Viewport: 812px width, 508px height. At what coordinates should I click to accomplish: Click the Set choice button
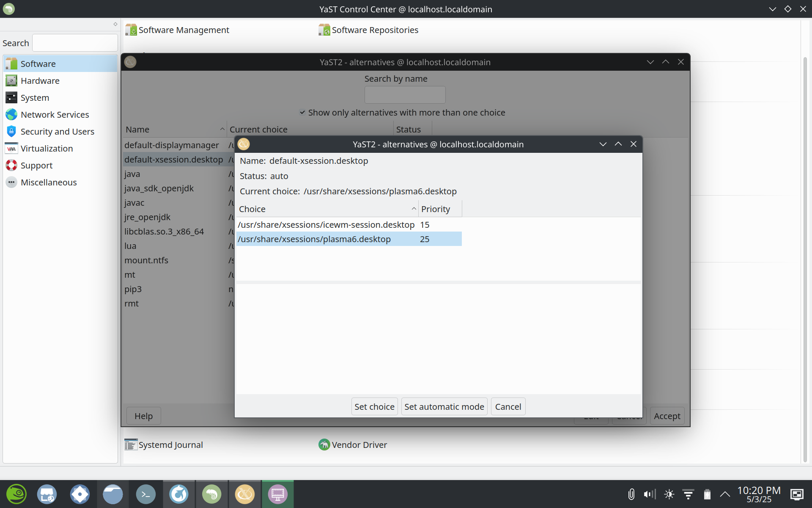pyautogui.click(x=374, y=406)
